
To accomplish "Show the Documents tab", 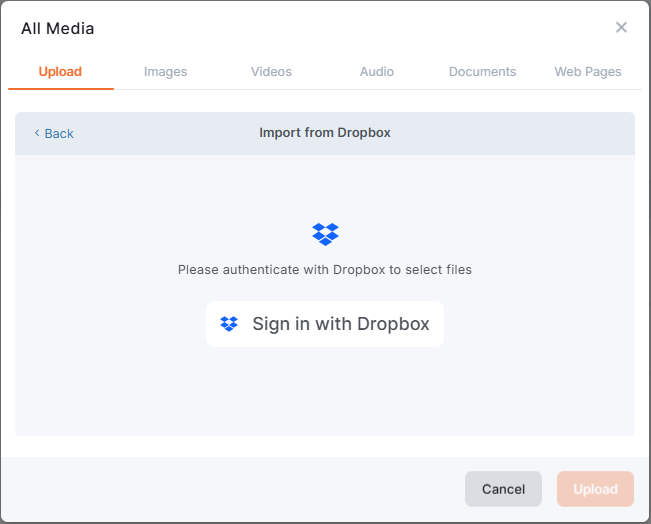I will pyautogui.click(x=482, y=72).
